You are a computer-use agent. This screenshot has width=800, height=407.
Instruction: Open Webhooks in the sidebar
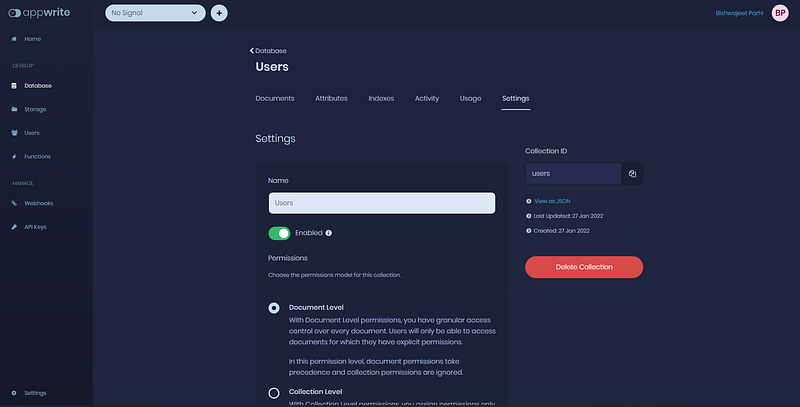click(38, 203)
